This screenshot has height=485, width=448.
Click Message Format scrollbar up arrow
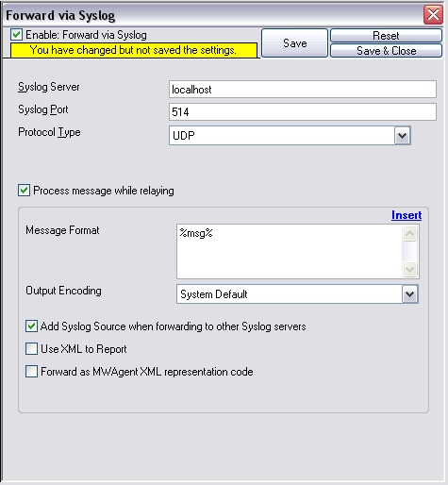409,233
